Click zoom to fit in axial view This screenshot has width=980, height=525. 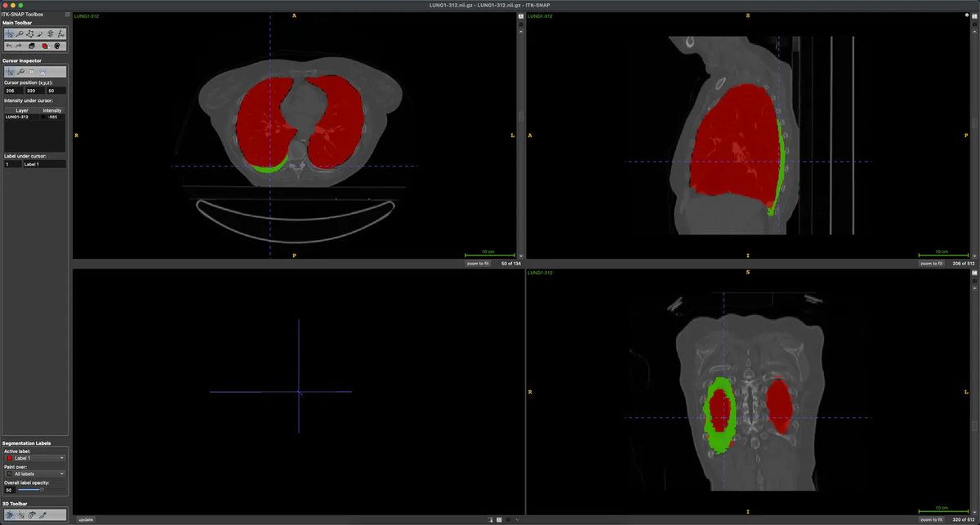click(x=477, y=264)
